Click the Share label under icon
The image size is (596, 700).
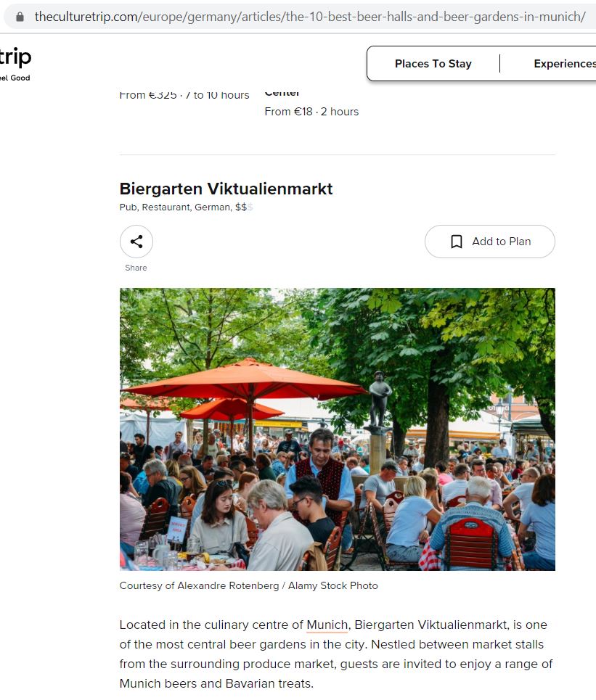click(136, 268)
